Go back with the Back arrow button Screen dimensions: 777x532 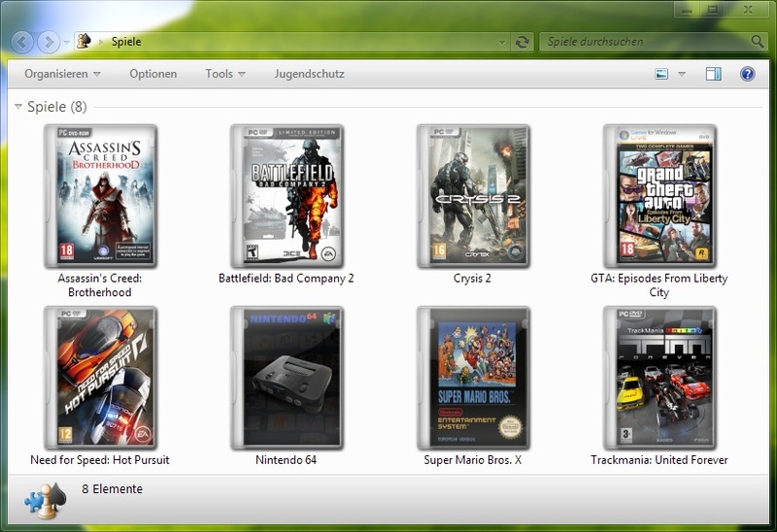point(21,42)
